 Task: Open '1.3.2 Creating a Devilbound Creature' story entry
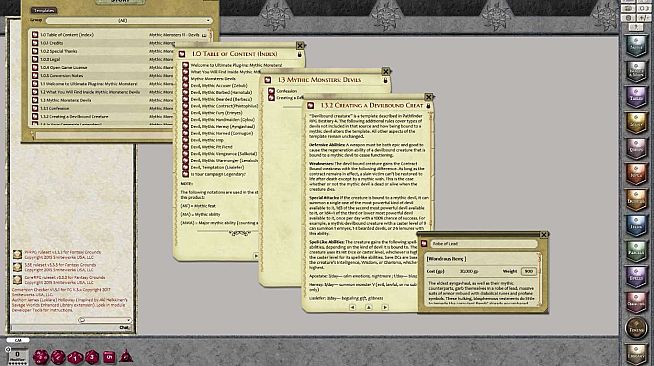coord(74,116)
